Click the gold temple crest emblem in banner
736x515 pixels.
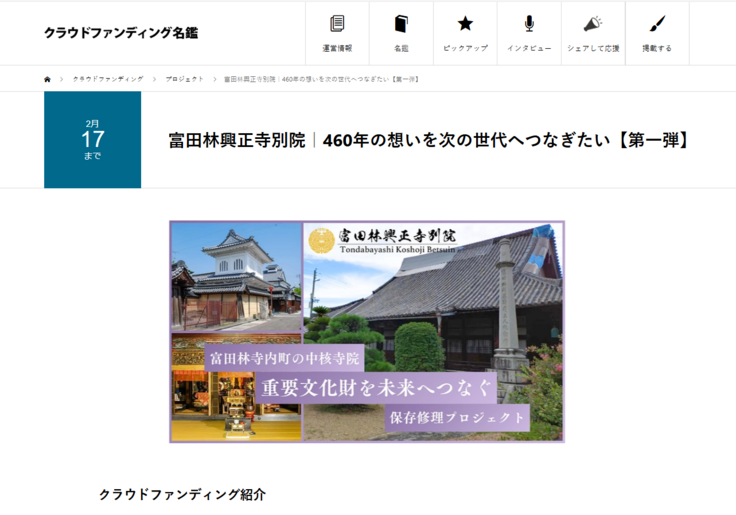point(321,240)
